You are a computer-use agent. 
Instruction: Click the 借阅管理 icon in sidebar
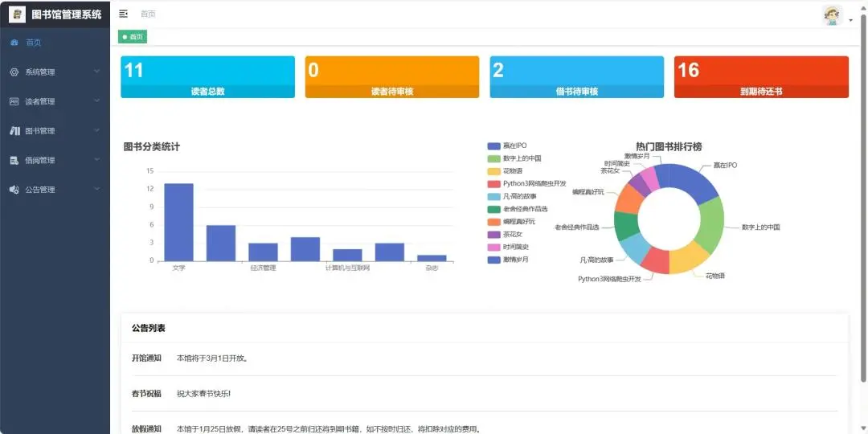[14, 161]
